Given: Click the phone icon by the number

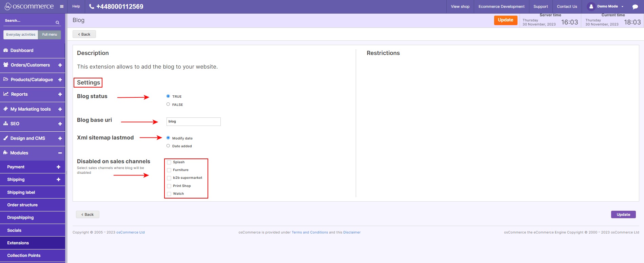Looking at the screenshot, I should point(92,6).
